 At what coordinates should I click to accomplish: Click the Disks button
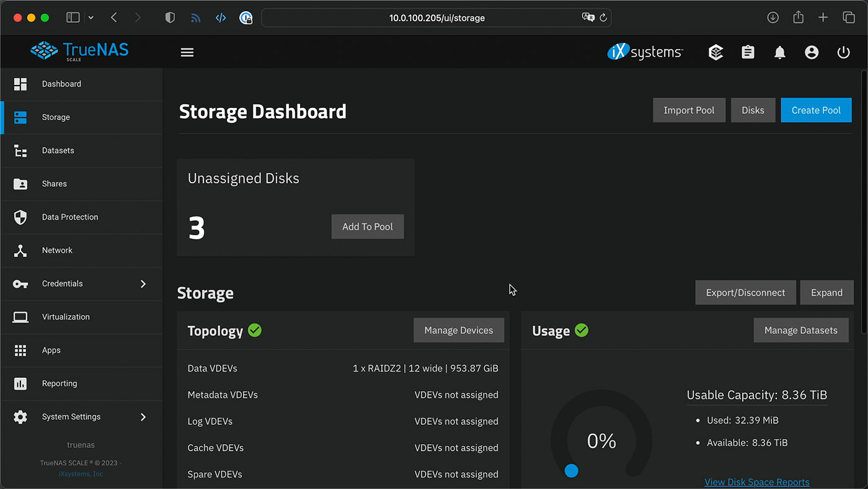753,110
